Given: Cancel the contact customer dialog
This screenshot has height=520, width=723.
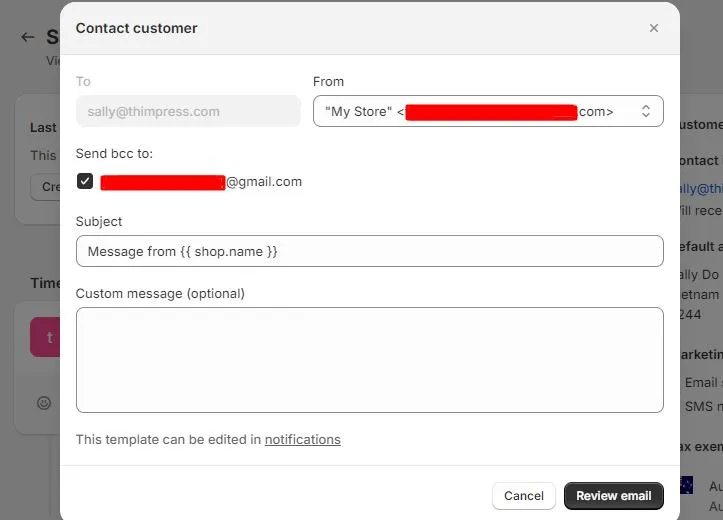Looking at the screenshot, I should pyautogui.click(x=523, y=496).
